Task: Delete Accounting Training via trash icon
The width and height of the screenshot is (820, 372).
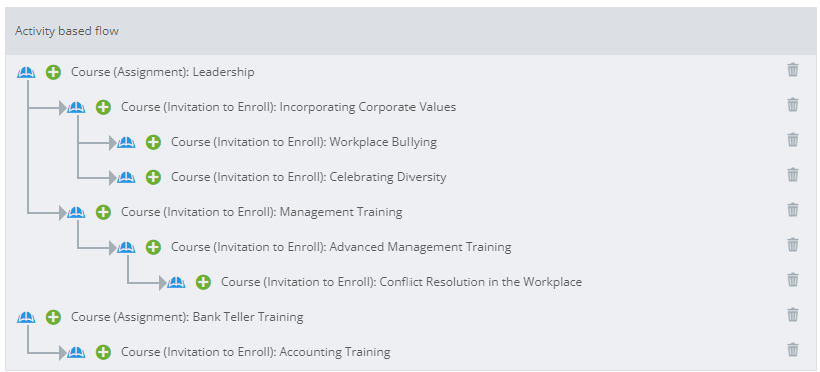Action: (x=793, y=350)
